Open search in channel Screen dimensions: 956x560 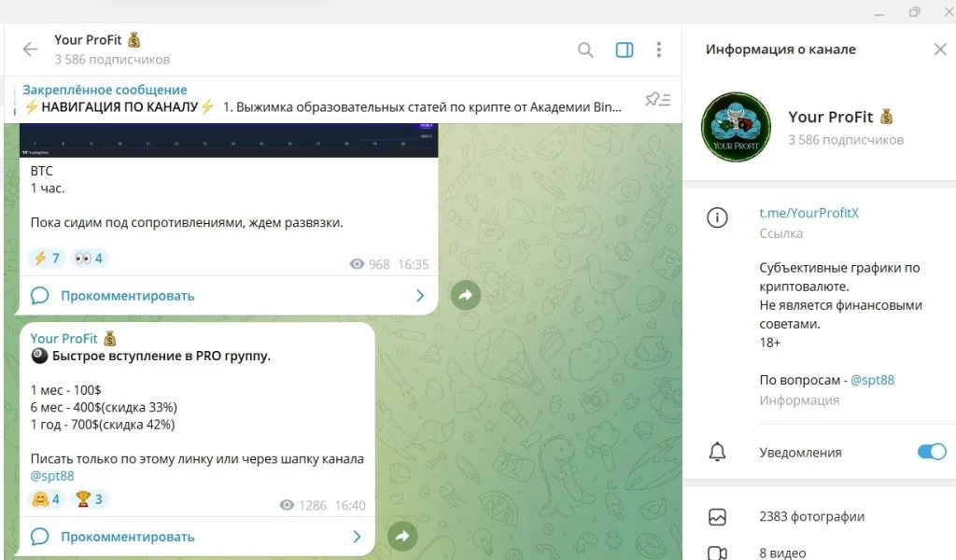tap(585, 50)
